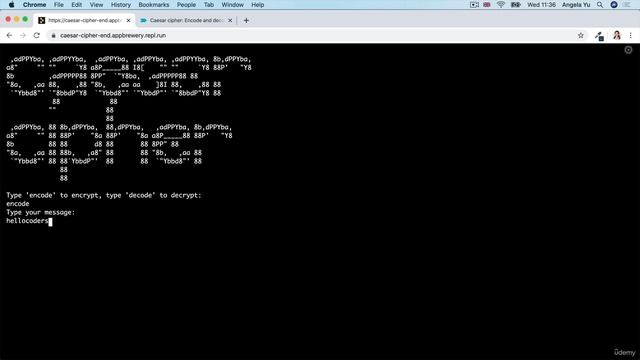Open the History menu
The image size is (640, 360).
coord(121,5)
